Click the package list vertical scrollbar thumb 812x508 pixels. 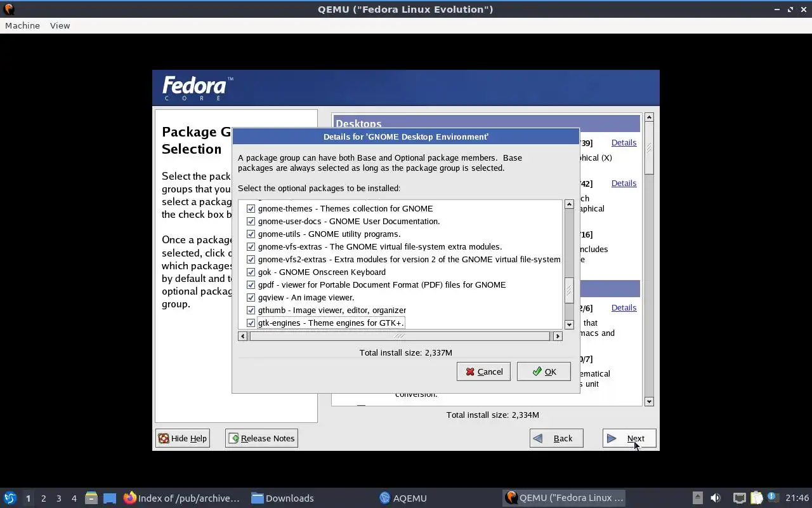pos(569,290)
